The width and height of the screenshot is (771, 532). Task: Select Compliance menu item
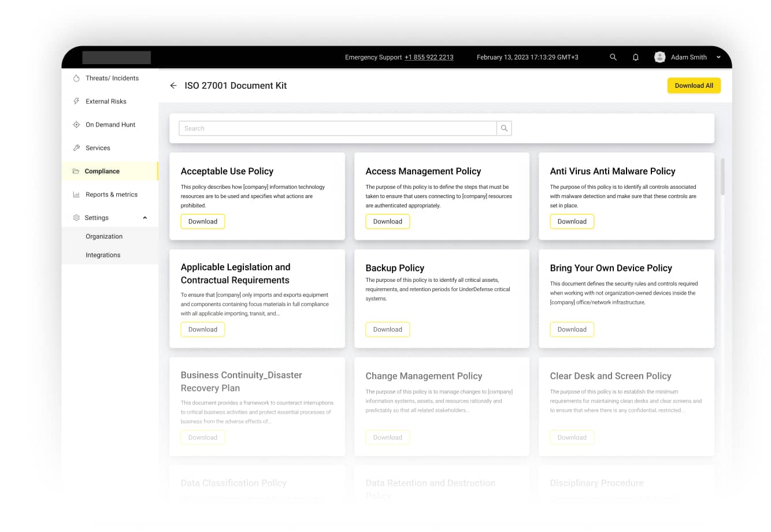point(110,171)
